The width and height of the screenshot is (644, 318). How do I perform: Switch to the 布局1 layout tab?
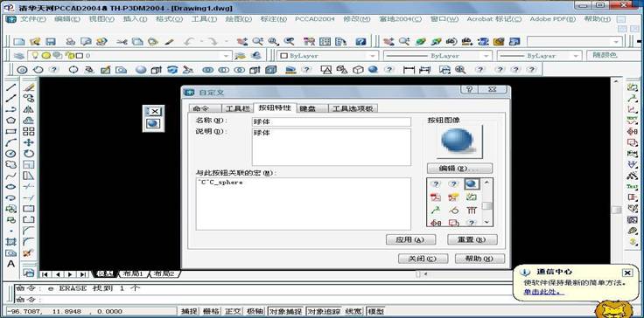[x=134, y=273]
